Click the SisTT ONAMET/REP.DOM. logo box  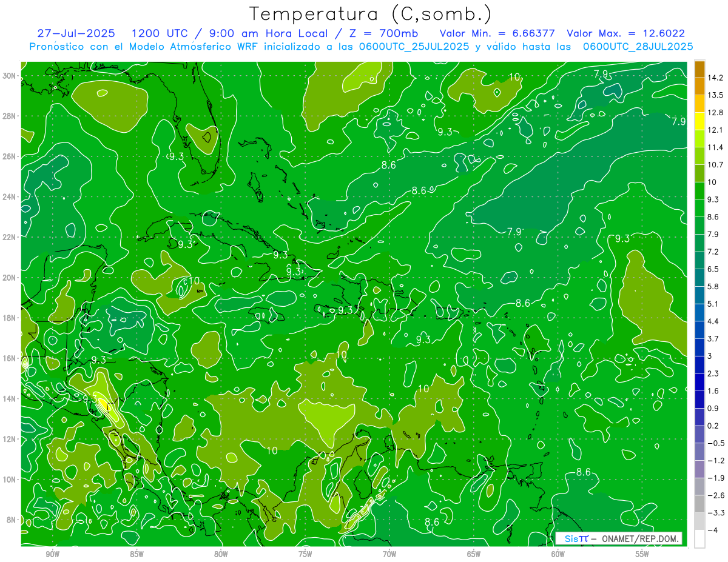click(x=619, y=538)
